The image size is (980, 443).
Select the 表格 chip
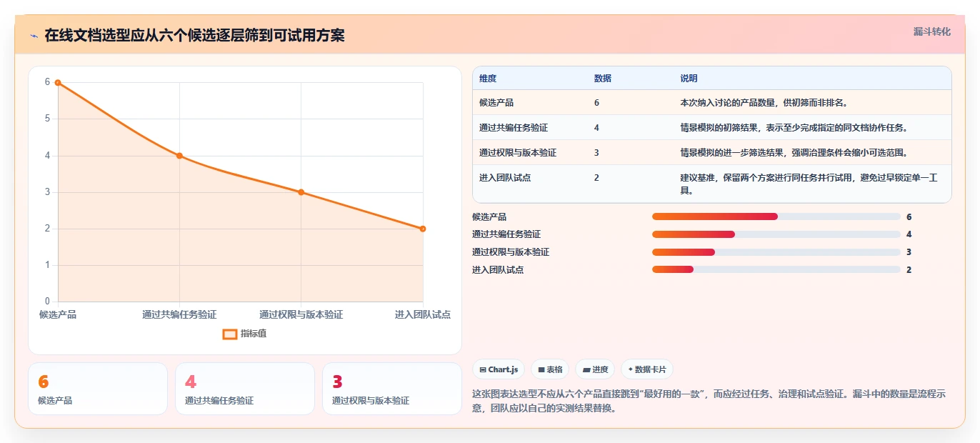pyautogui.click(x=550, y=369)
